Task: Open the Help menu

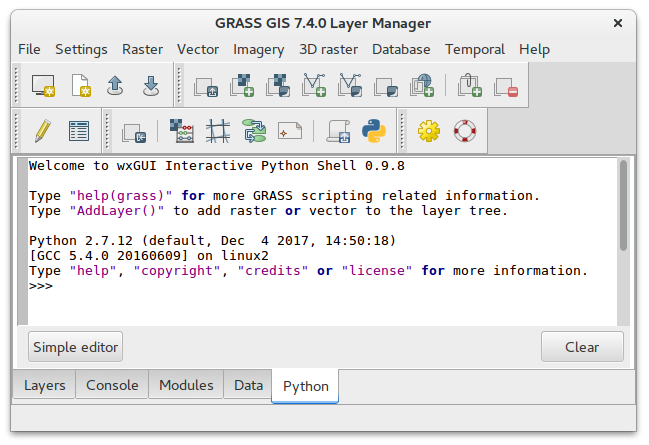Action: click(x=534, y=49)
